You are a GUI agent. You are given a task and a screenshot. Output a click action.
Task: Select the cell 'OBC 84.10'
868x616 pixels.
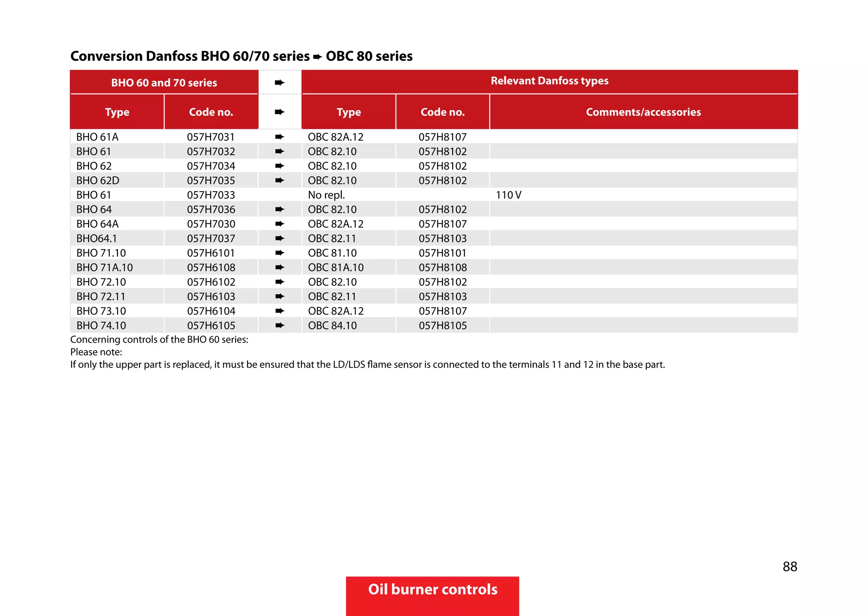pyautogui.click(x=332, y=326)
